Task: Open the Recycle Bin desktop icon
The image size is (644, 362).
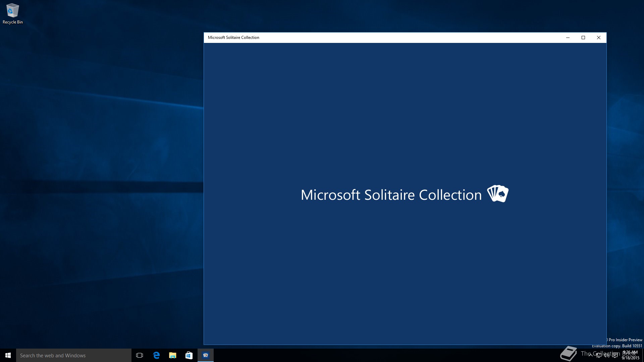Action: [x=13, y=14]
